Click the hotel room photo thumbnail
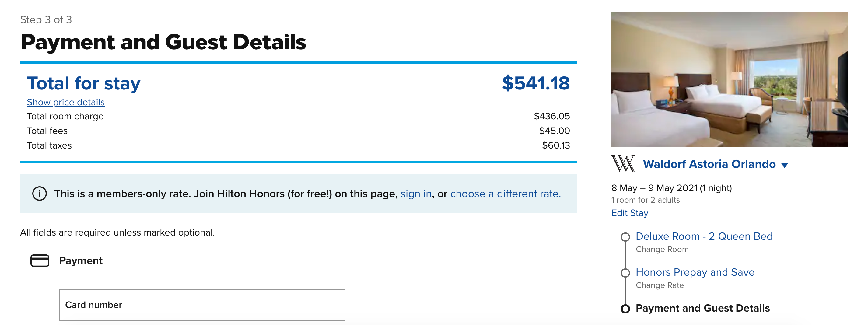 coord(729,79)
